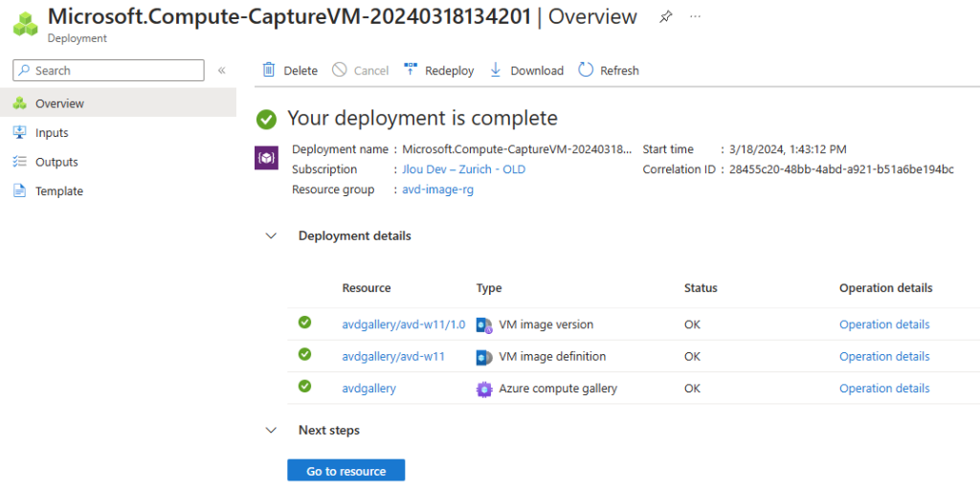Pin the deployment overview page

pyautogui.click(x=666, y=17)
